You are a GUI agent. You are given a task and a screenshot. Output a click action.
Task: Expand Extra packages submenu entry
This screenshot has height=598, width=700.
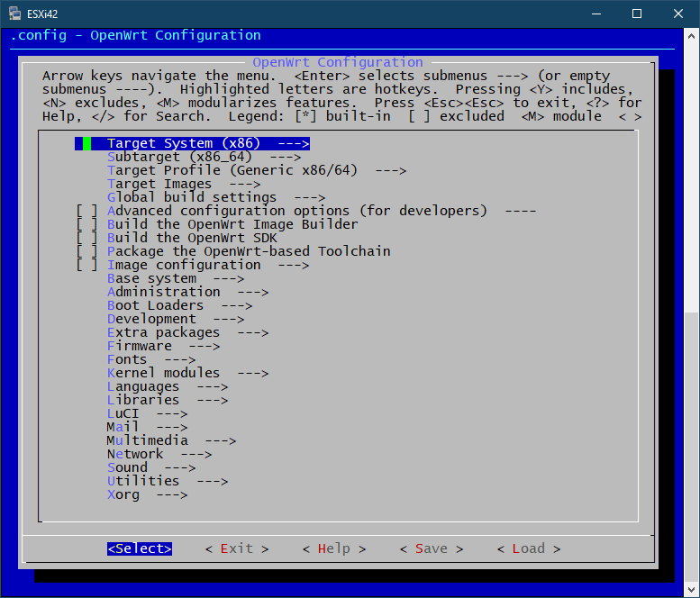pos(188,332)
